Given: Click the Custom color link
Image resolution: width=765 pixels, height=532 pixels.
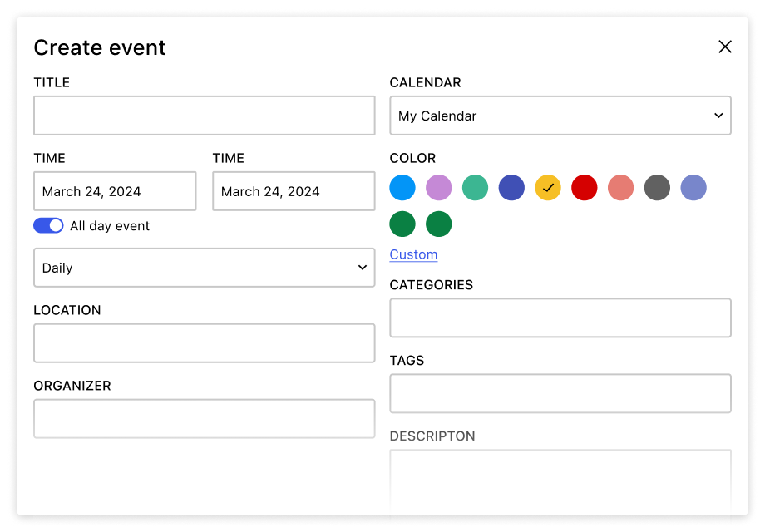Looking at the screenshot, I should coord(413,254).
